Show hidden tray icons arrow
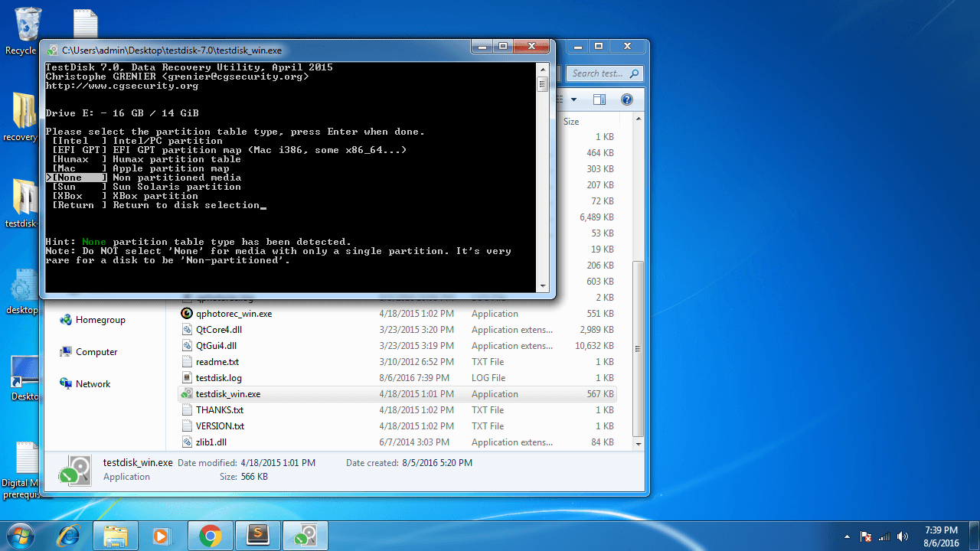Image resolution: width=980 pixels, height=551 pixels. (847, 536)
